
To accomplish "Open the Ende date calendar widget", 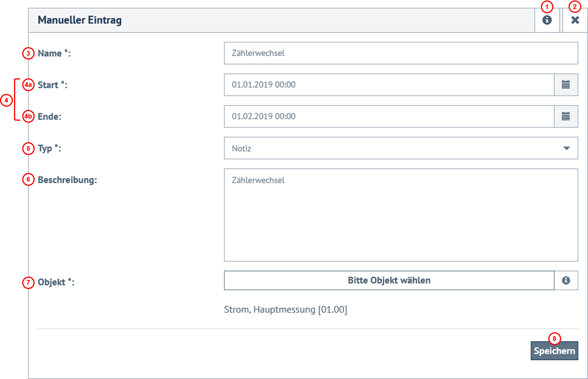I will coord(566,116).
